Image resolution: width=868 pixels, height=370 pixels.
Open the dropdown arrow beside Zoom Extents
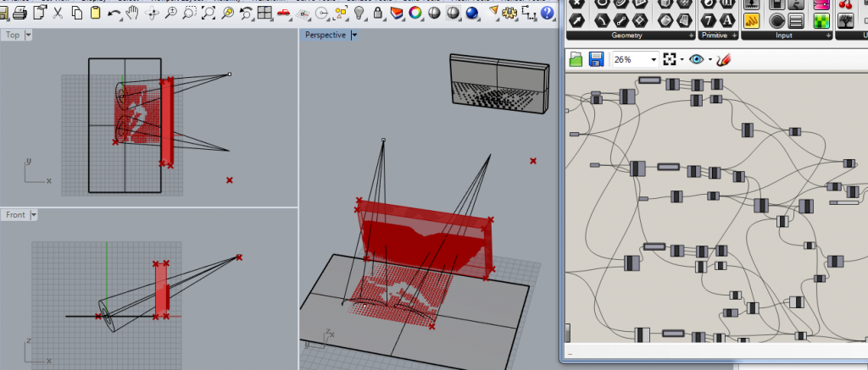tap(682, 59)
